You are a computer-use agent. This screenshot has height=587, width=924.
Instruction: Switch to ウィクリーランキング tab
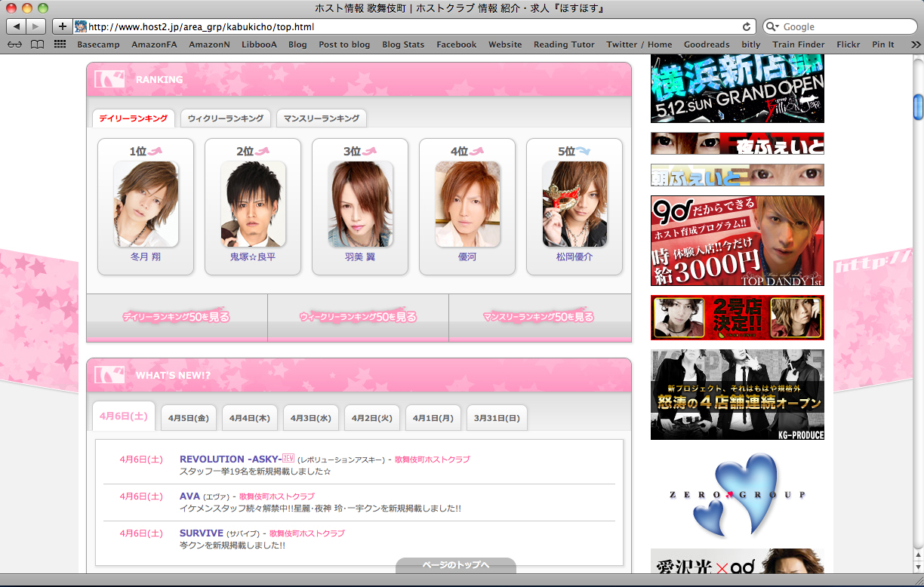coord(225,118)
